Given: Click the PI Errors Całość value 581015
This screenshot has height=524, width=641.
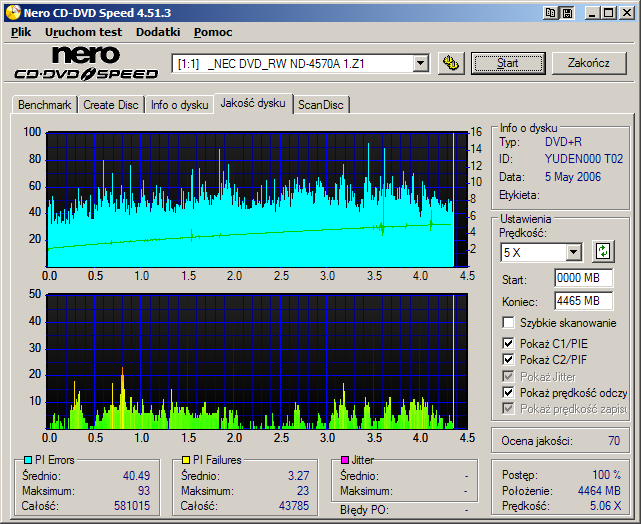Looking at the screenshot, I should [132, 506].
